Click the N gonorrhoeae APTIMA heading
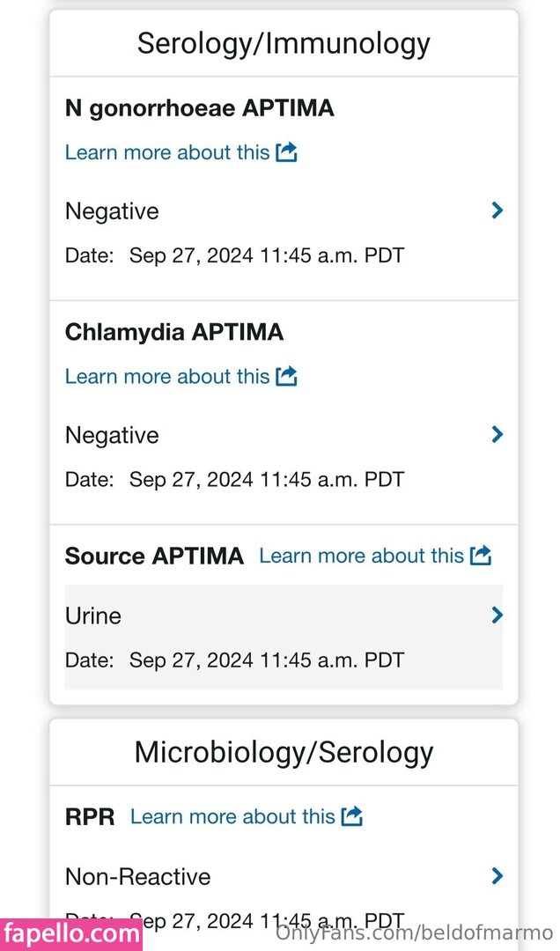 200,108
